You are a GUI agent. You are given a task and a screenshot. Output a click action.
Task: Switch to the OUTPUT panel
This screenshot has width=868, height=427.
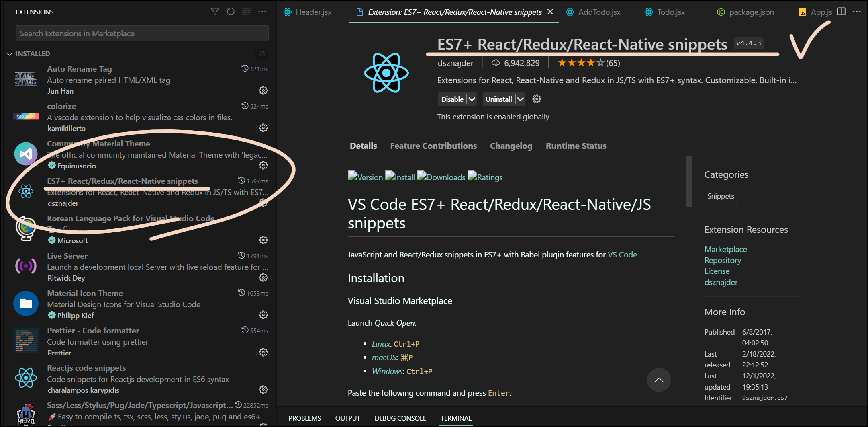(x=347, y=418)
